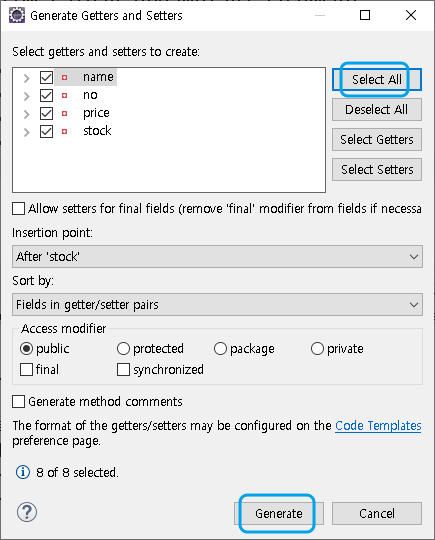Open the Insertion point dropdown
Viewport: 435px width, 540px height.
217,257
